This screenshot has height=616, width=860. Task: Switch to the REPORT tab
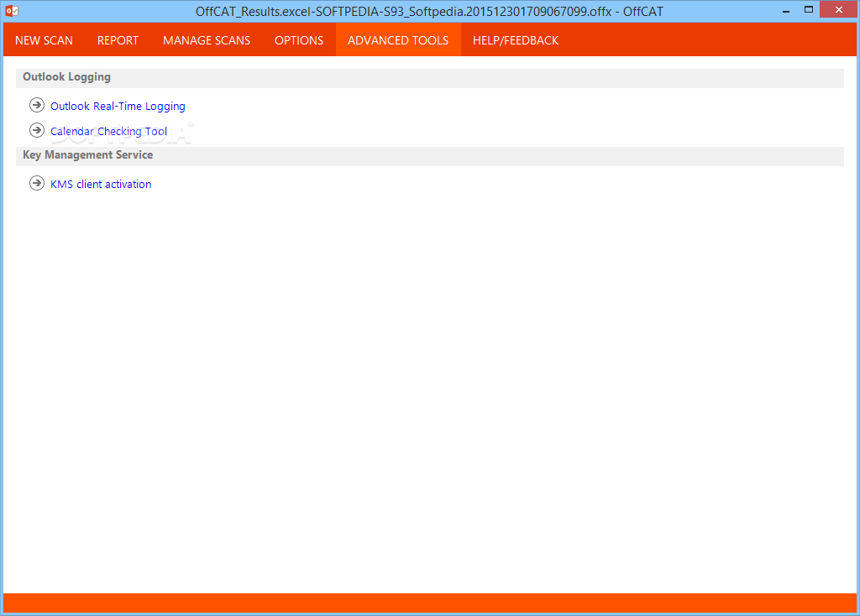(118, 40)
